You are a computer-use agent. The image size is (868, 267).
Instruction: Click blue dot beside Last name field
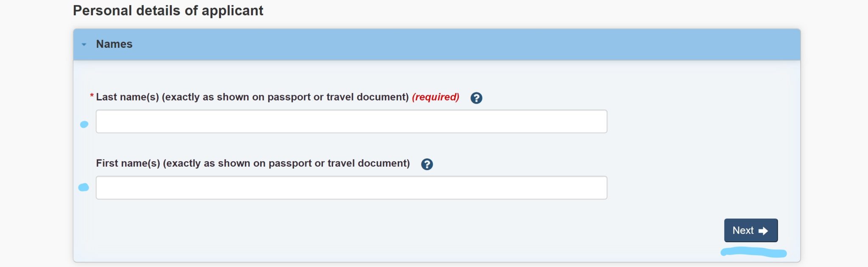click(x=84, y=124)
